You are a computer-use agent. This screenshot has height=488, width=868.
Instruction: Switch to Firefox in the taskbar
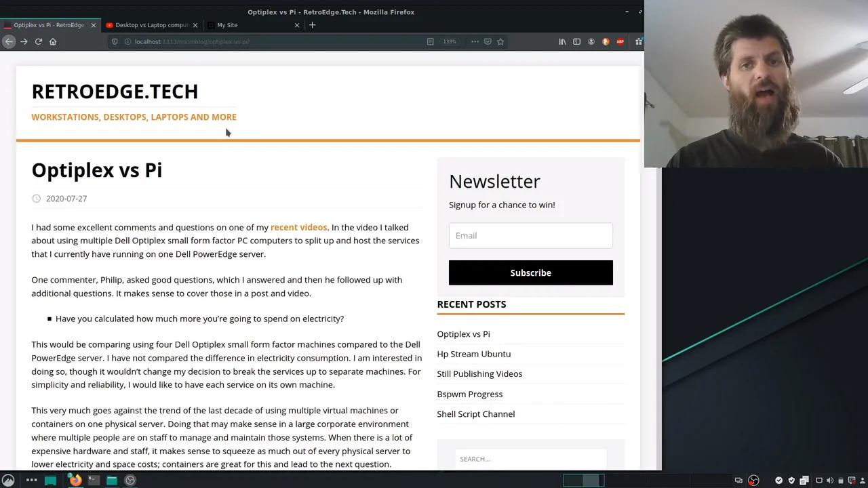tap(75, 480)
